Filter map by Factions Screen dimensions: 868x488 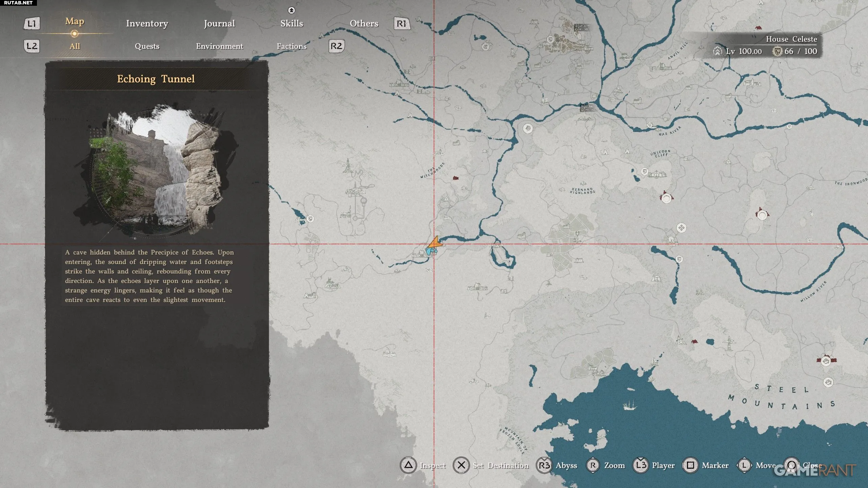[x=292, y=46]
